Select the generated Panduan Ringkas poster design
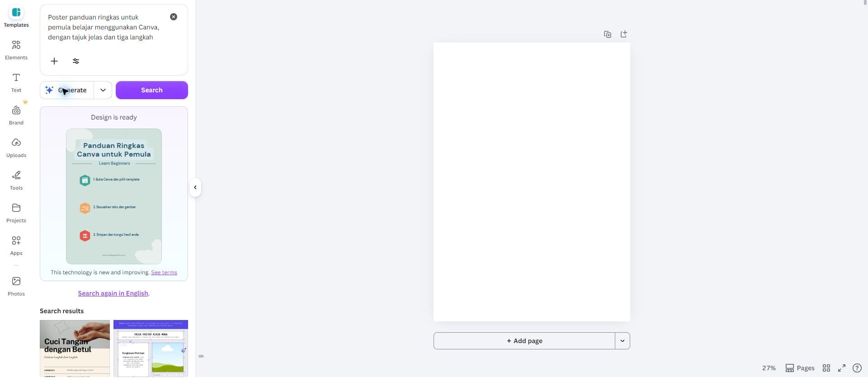 114,196
